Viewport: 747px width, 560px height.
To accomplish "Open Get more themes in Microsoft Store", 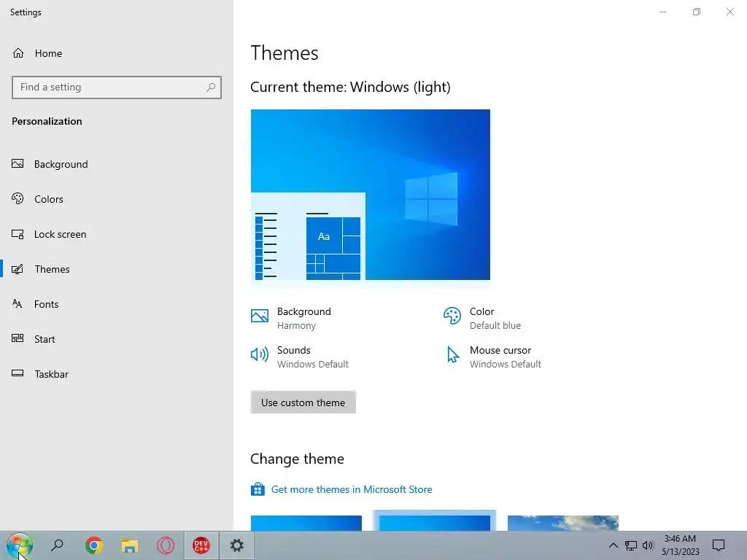I will [351, 489].
